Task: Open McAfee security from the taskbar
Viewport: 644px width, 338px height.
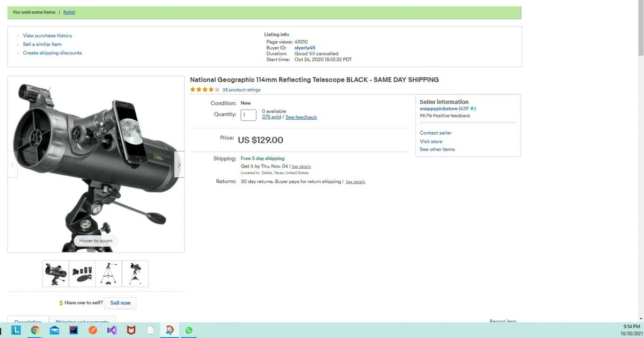Action: pyautogui.click(x=131, y=330)
